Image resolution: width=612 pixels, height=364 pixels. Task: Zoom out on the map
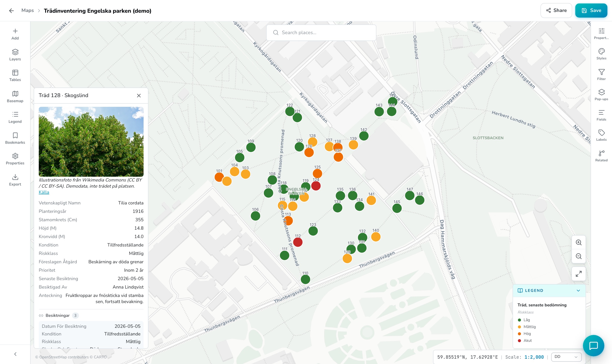(579, 256)
